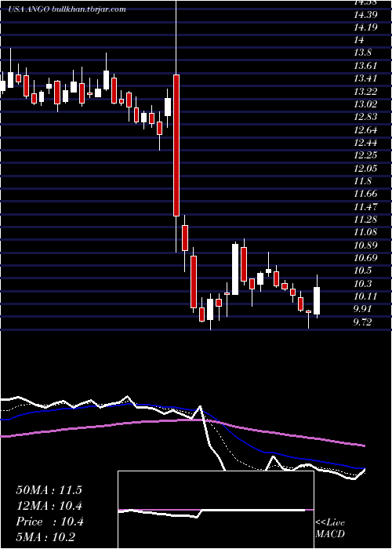The image size is (392, 549).
Task: Click the 14.19 price axis label
Action: pos(365,27)
